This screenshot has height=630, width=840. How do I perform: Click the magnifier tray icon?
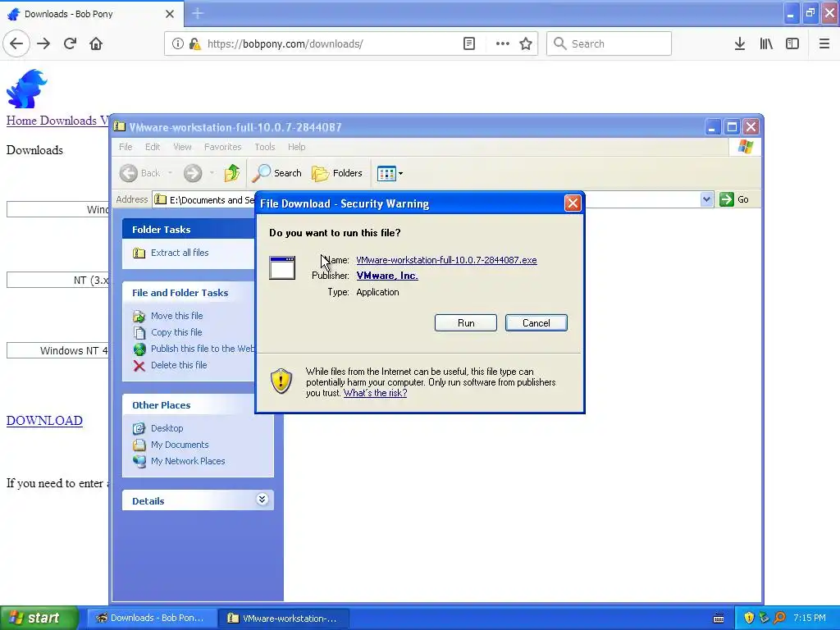(779, 618)
